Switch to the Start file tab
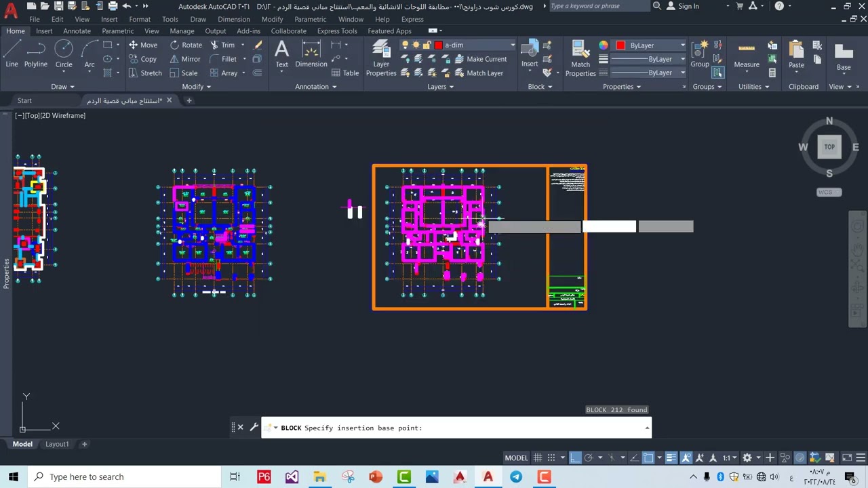Image resolution: width=868 pixels, height=488 pixels. [24, 100]
